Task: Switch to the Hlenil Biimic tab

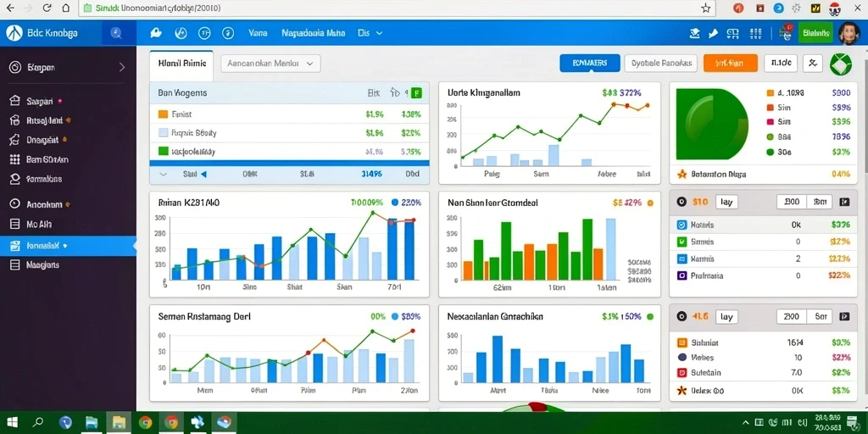Action: (x=182, y=63)
